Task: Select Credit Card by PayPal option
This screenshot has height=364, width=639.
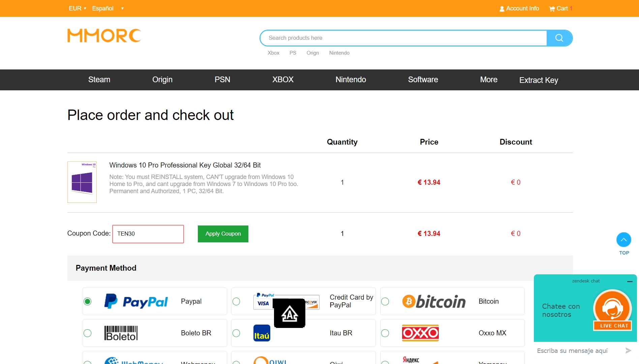Action: [x=236, y=301]
